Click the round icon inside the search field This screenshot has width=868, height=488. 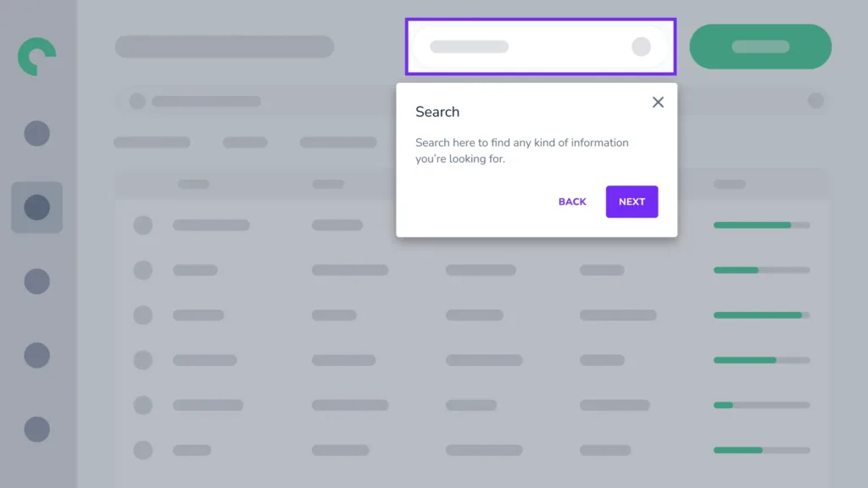[641, 47]
